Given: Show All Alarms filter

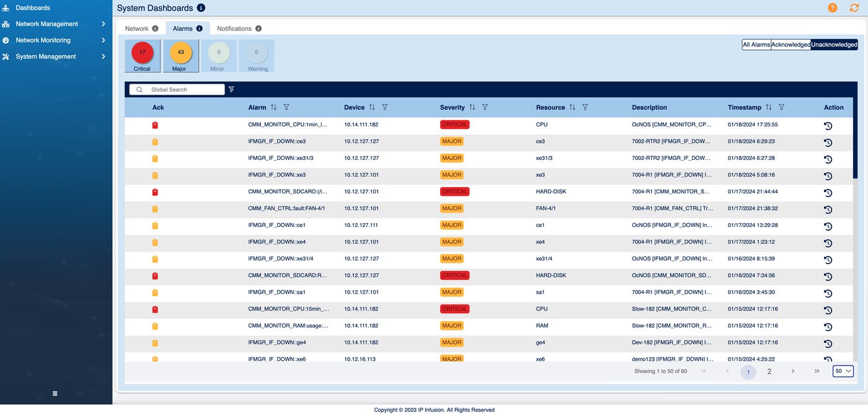Looking at the screenshot, I should pyautogui.click(x=756, y=45).
